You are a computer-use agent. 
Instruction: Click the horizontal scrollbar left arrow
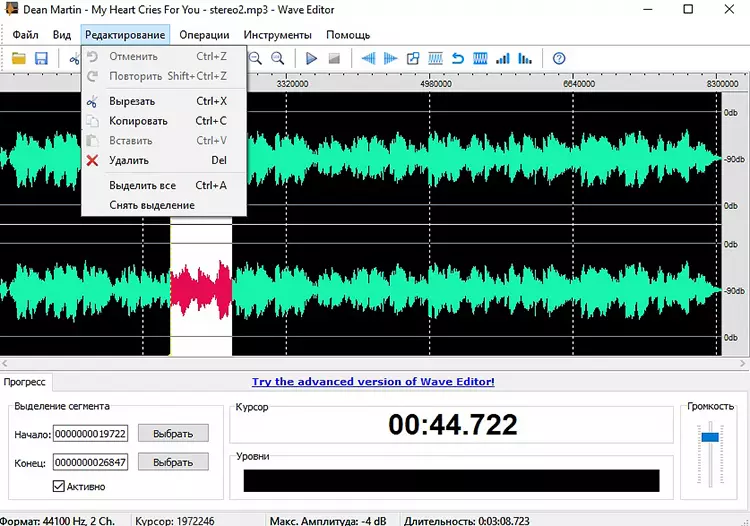click(5, 363)
